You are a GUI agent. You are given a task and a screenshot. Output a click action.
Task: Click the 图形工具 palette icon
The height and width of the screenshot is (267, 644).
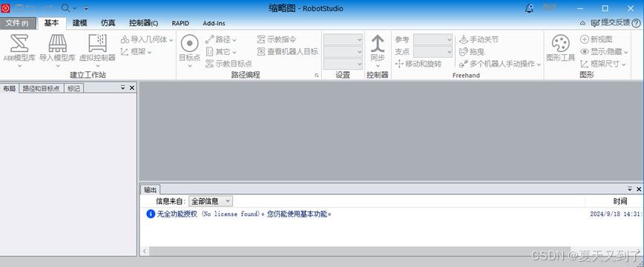pos(561,44)
